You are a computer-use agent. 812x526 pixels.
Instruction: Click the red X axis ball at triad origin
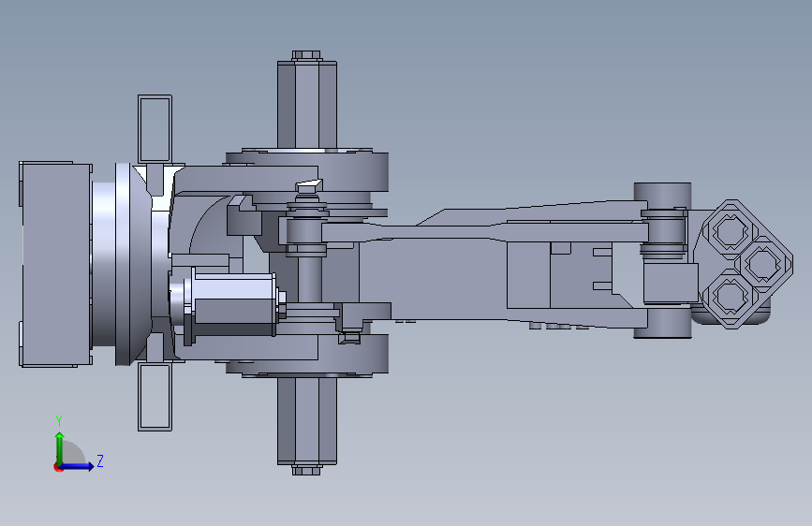(x=58, y=467)
